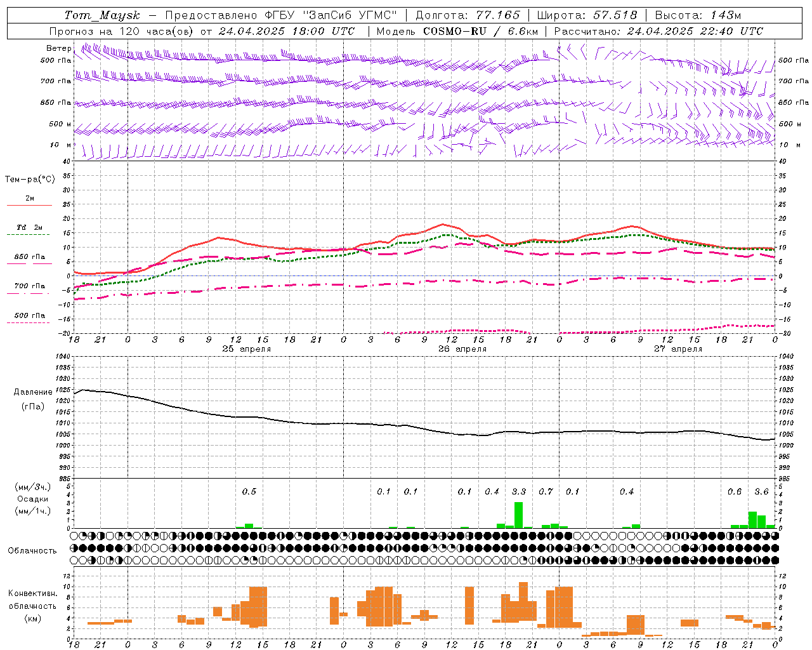This screenshot has width=812, height=650.
Task: Click the longitude value Долгота: 77.165
Action: point(468,15)
